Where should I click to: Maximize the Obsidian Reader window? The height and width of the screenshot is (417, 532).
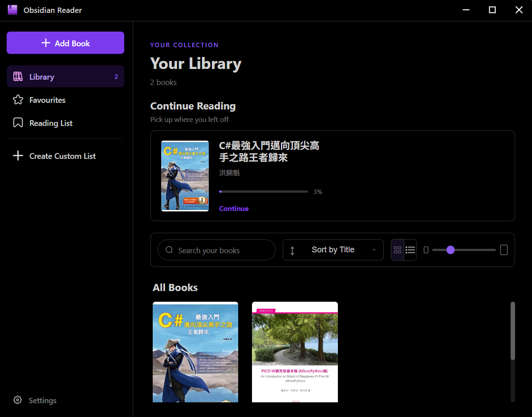(492, 10)
